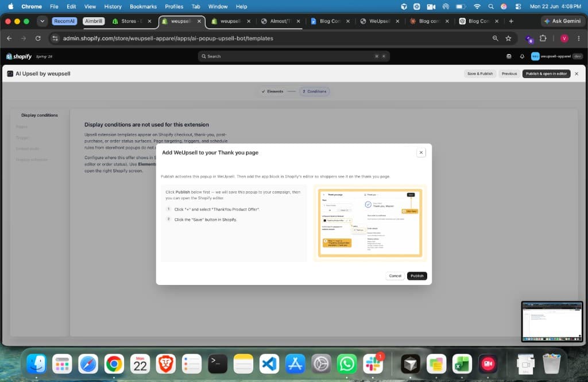Screen dimensions: 588x382
Task: Click Publish & open in editor
Action: (x=546, y=74)
